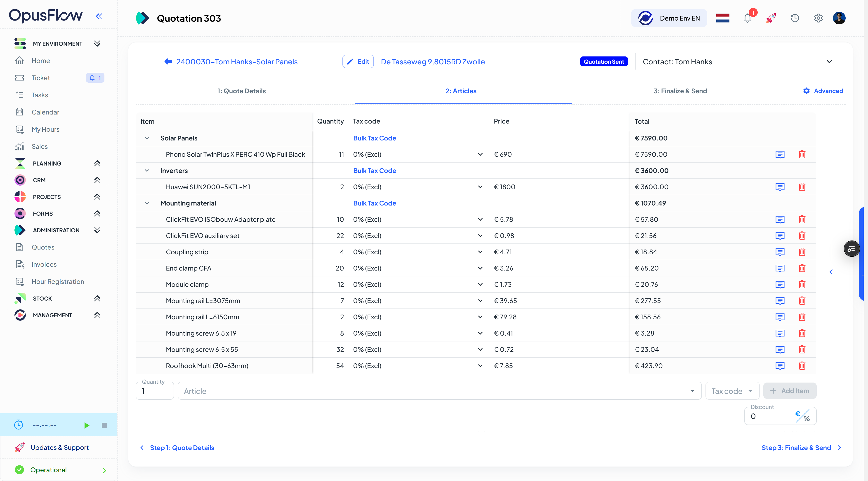The width and height of the screenshot is (868, 481).
Task: Open note for Phono Solar TwinPlus row
Action: coord(780,154)
